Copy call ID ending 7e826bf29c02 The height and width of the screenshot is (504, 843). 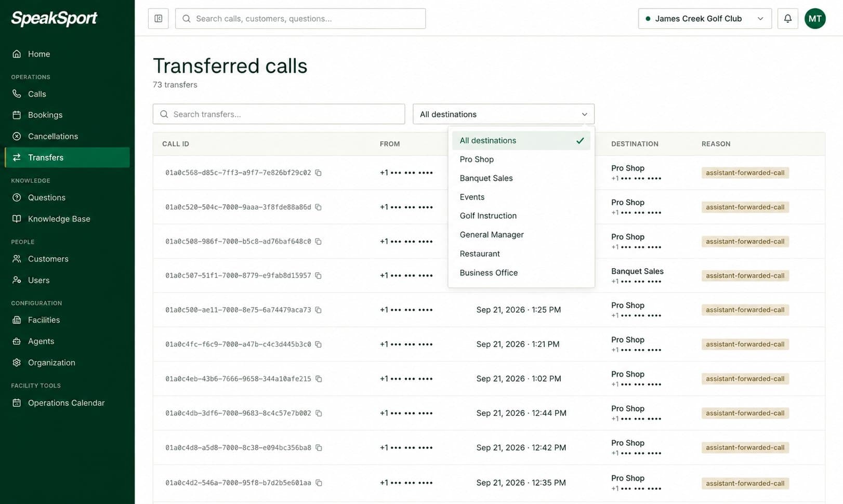319,173
